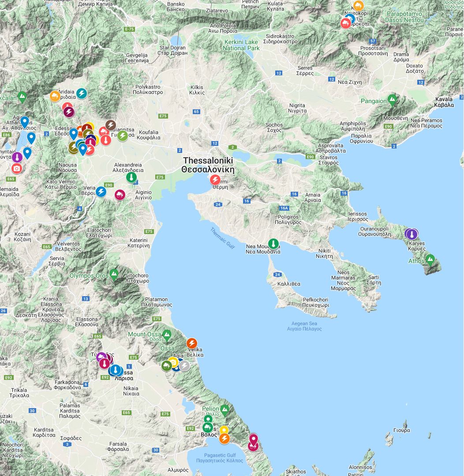This screenshot has height=476, width=464.
Task: Open red lightning marker at Thermi
Action: tap(215, 180)
